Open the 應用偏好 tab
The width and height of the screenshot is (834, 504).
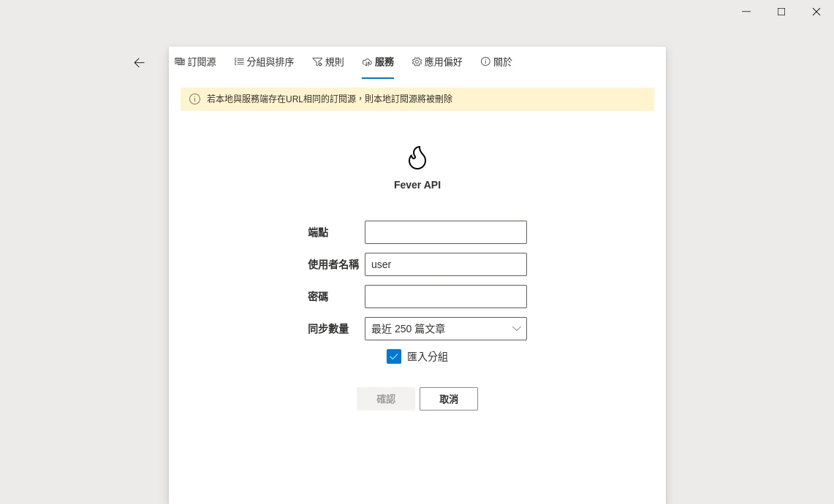tap(436, 62)
